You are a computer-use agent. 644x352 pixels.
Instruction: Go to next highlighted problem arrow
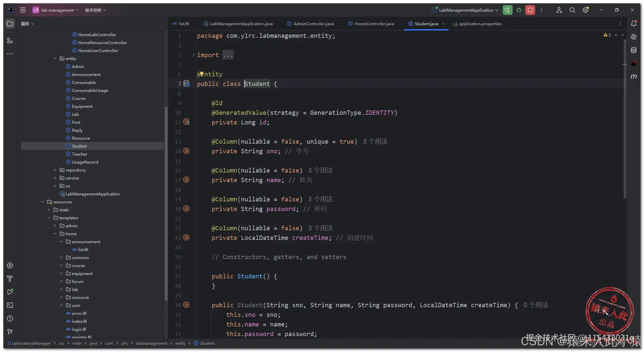(x=623, y=35)
